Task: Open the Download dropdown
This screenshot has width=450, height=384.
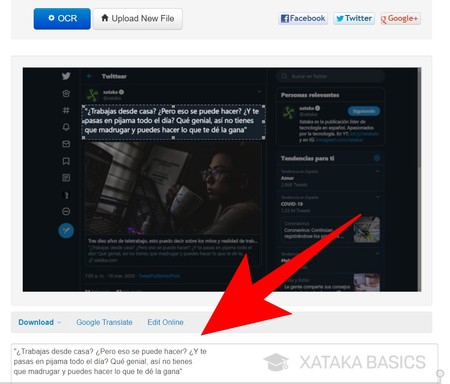Action: [40, 322]
